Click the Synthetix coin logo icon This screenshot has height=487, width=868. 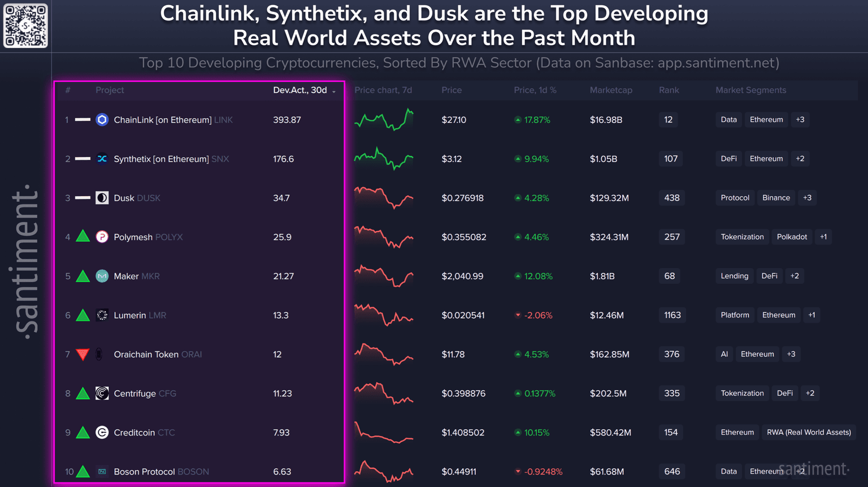click(x=102, y=159)
